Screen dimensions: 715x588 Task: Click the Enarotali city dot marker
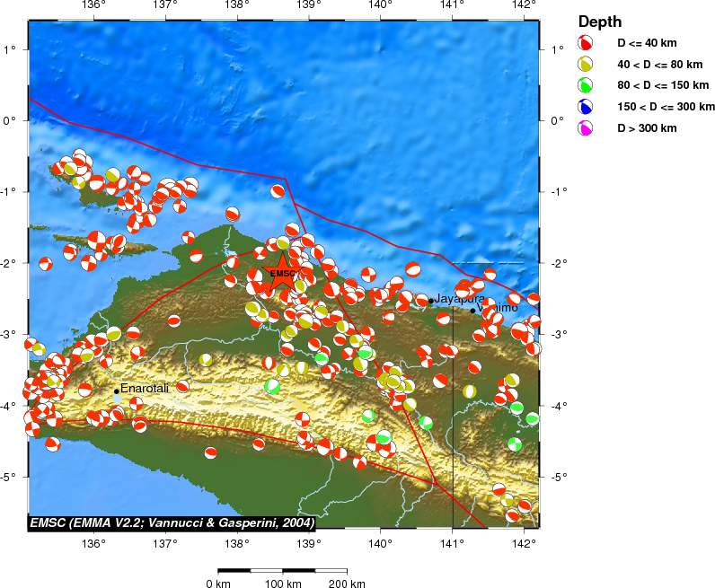pos(117,391)
